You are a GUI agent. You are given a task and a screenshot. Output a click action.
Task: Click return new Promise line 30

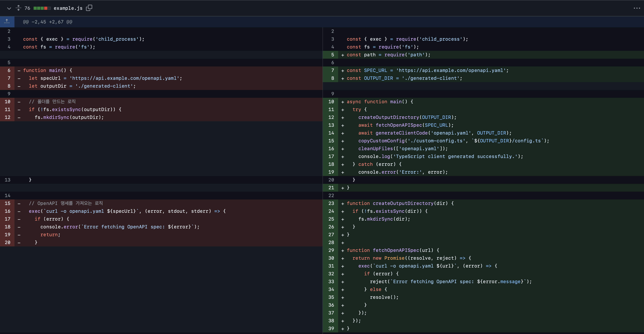tap(412, 258)
